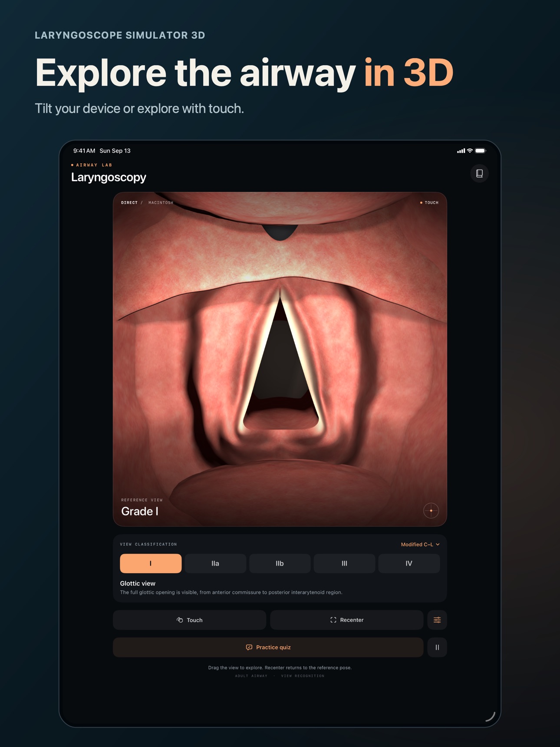Check the battery indicator

tap(481, 151)
